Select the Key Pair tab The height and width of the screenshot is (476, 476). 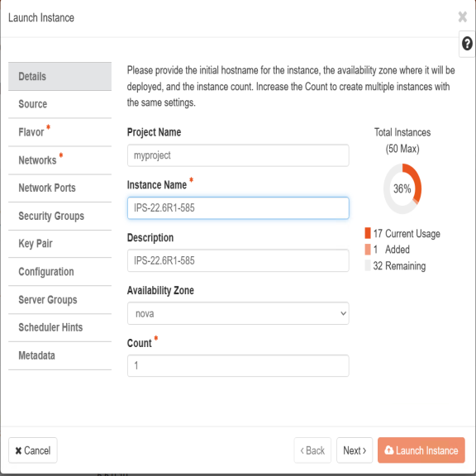[x=59, y=244]
